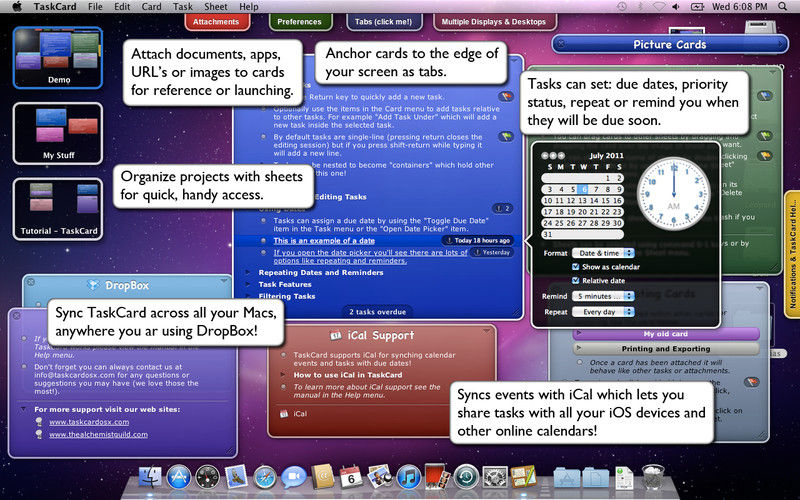Open the Format dropdown (Date & time)
Screen dimensions: 800x500
pos(603,253)
